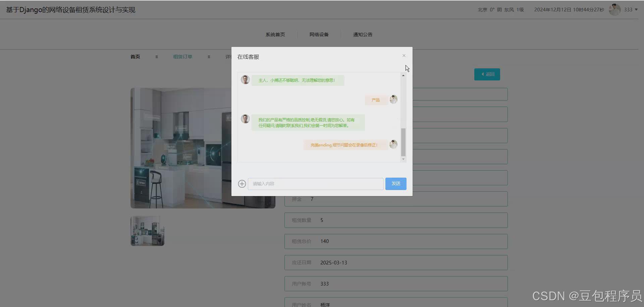Open the user 333 account dropdown

[631, 10]
